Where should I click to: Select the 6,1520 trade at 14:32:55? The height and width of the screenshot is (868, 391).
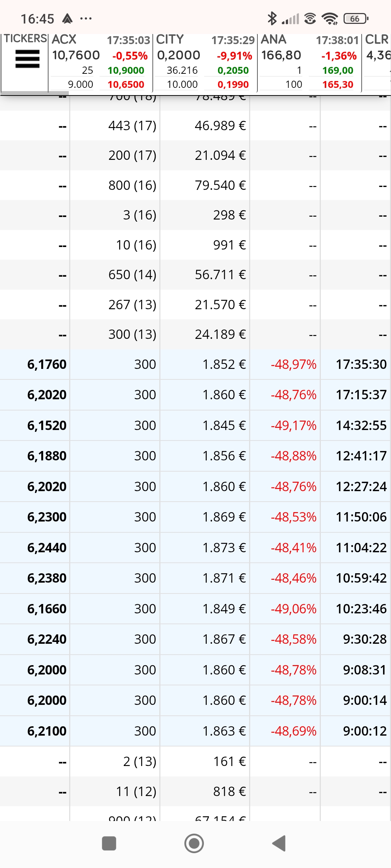(x=195, y=425)
